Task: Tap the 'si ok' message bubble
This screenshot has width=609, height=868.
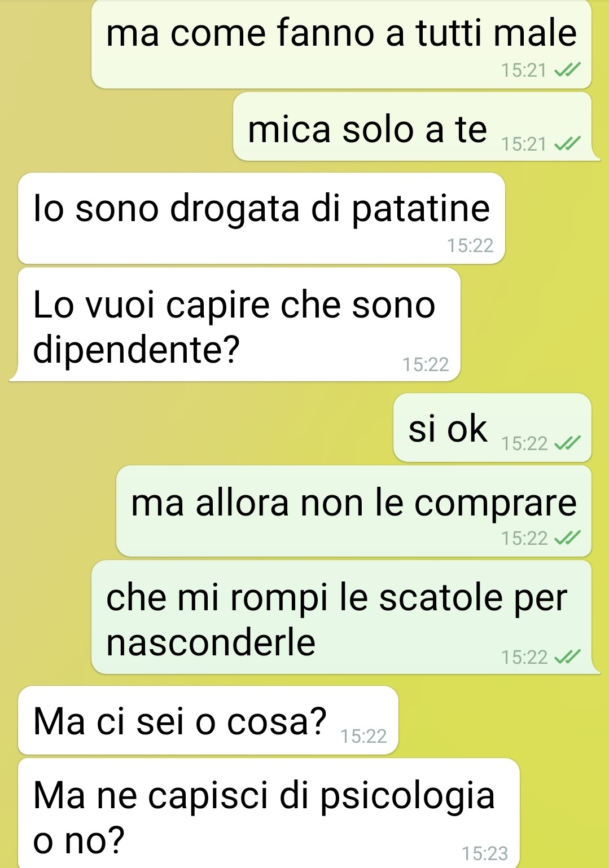Action: (x=492, y=427)
